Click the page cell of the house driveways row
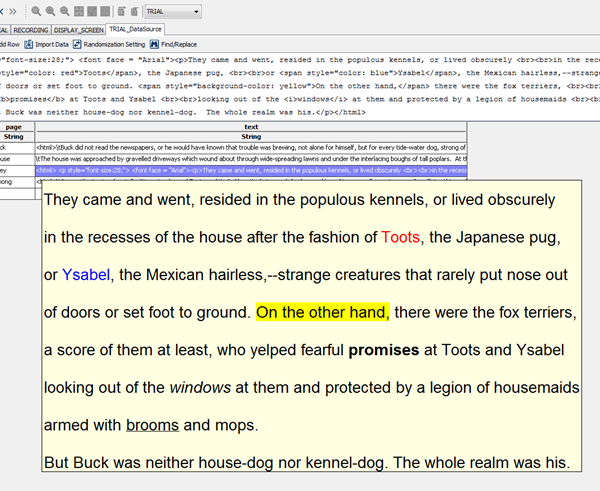This screenshot has width=600, height=491. point(17,159)
